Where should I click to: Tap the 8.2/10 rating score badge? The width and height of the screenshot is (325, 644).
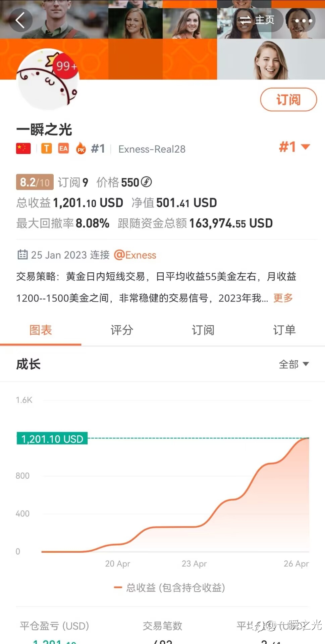click(35, 182)
